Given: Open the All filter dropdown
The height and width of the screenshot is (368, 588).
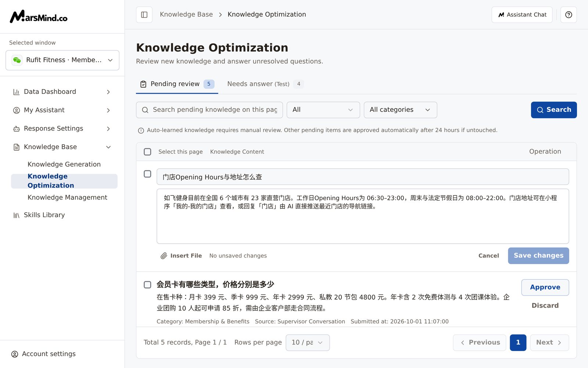Looking at the screenshot, I should pyautogui.click(x=323, y=110).
